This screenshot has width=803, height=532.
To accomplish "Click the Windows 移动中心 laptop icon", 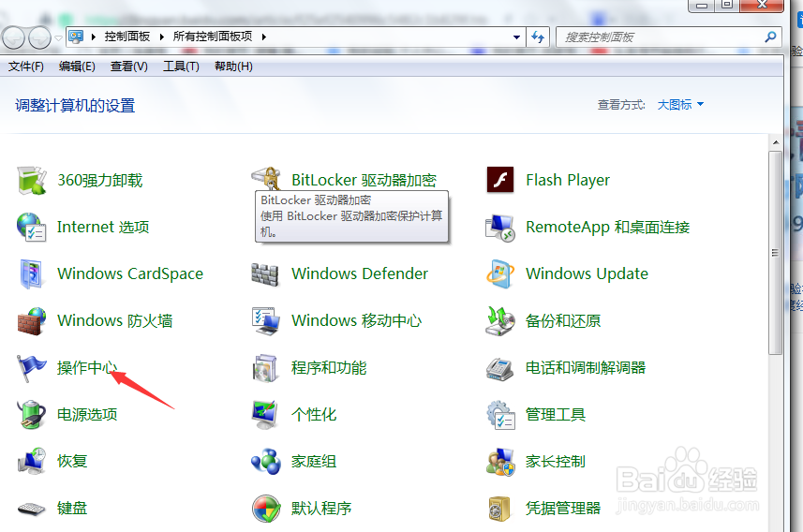I will (266, 321).
